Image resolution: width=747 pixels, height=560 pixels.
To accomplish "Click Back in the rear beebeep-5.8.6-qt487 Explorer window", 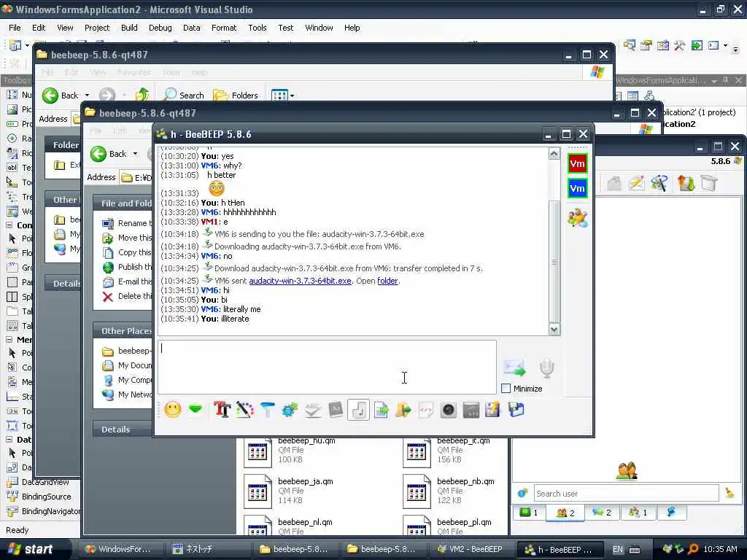I will 60,96.
